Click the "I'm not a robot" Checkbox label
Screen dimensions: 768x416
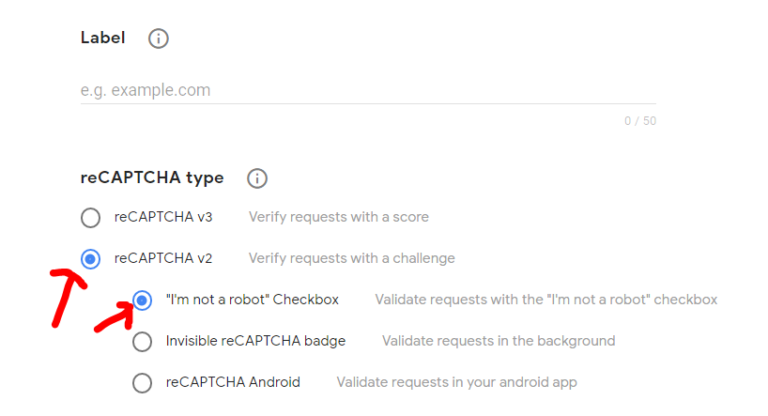pyautogui.click(x=252, y=299)
